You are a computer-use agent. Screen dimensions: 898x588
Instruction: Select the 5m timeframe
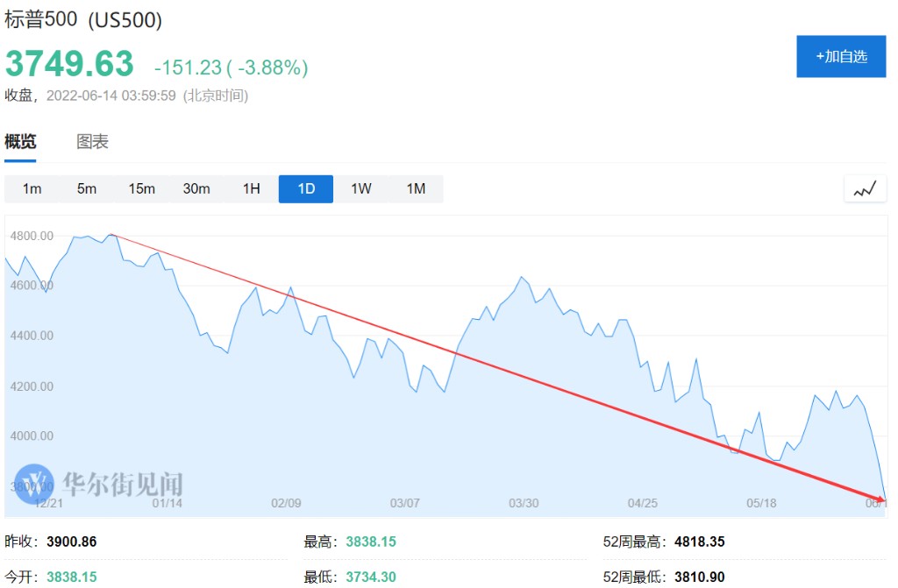[x=87, y=188]
